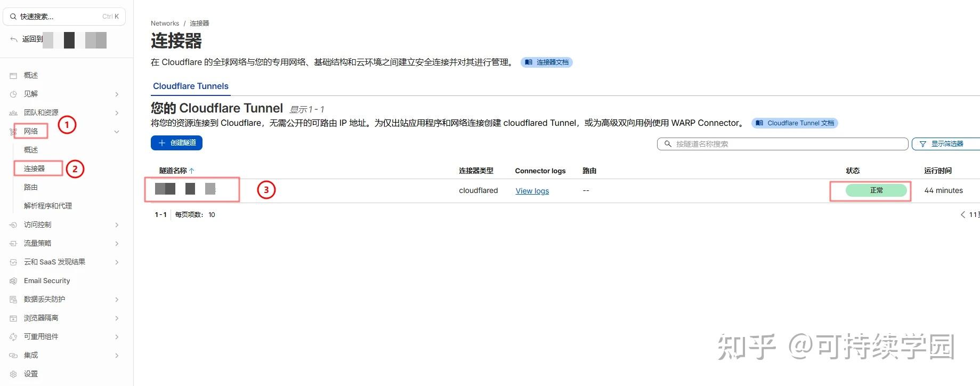The height and width of the screenshot is (386, 980).
Task: Click the 设置 gear icon
Action: 13,374
